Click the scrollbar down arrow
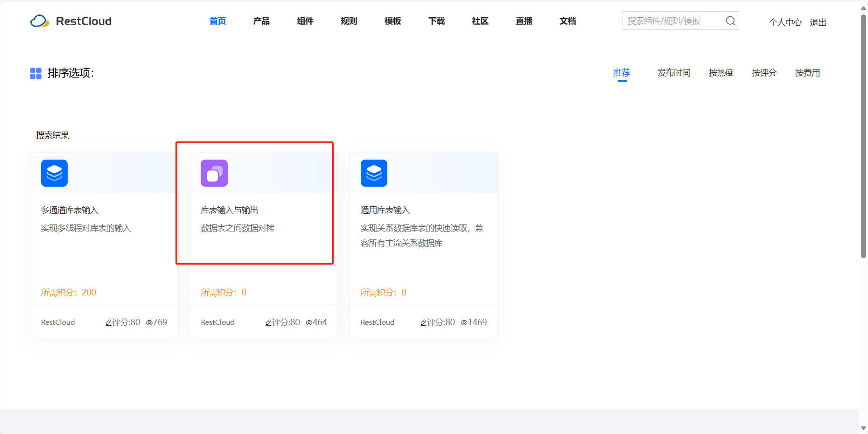This screenshot has width=868, height=434. (863, 428)
